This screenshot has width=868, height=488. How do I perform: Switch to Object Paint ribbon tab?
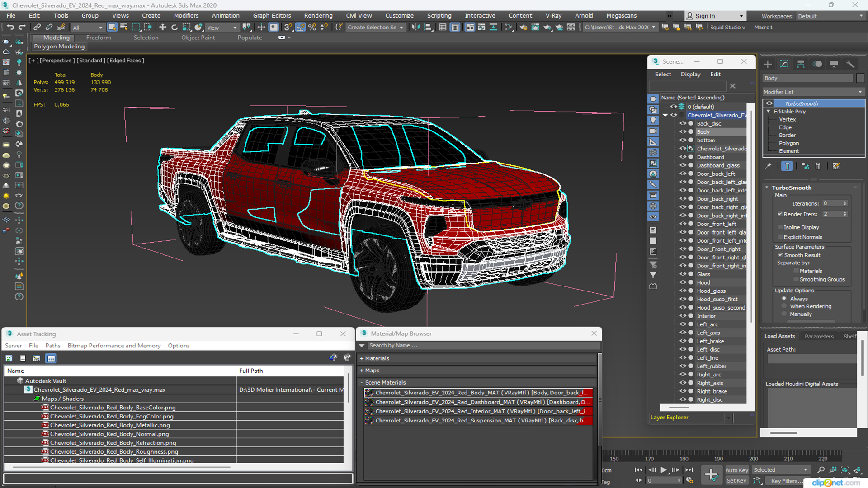(198, 38)
